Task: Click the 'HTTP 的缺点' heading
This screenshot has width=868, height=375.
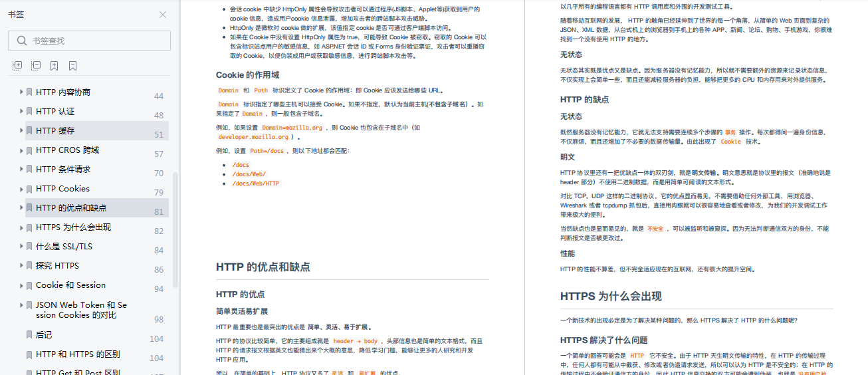Action: [x=585, y=100]
